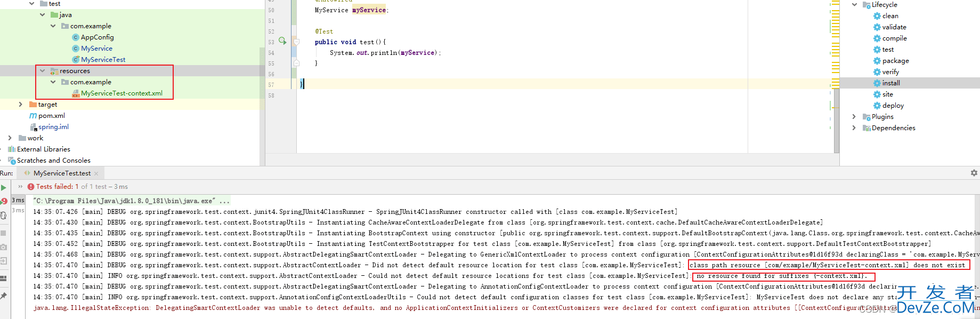Select the MyServiceTest.test run tab
Screen dimensions: 980x319
point(62,173)
